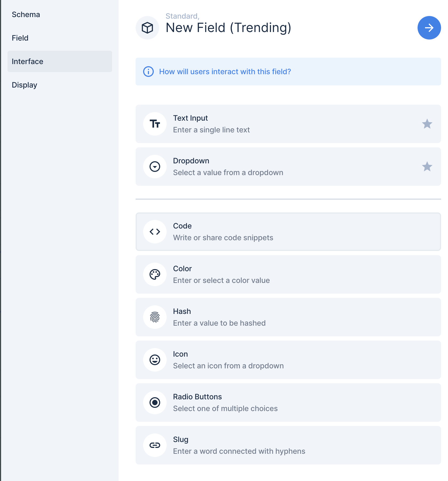Screen dimensions: 448x481
Task: Select the Hash fingerprint icon
Action: coord(155,317)
